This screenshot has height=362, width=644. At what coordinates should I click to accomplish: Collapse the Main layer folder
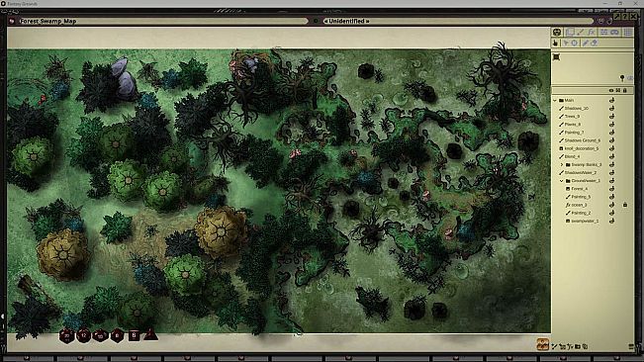click(x=555, y=100)
